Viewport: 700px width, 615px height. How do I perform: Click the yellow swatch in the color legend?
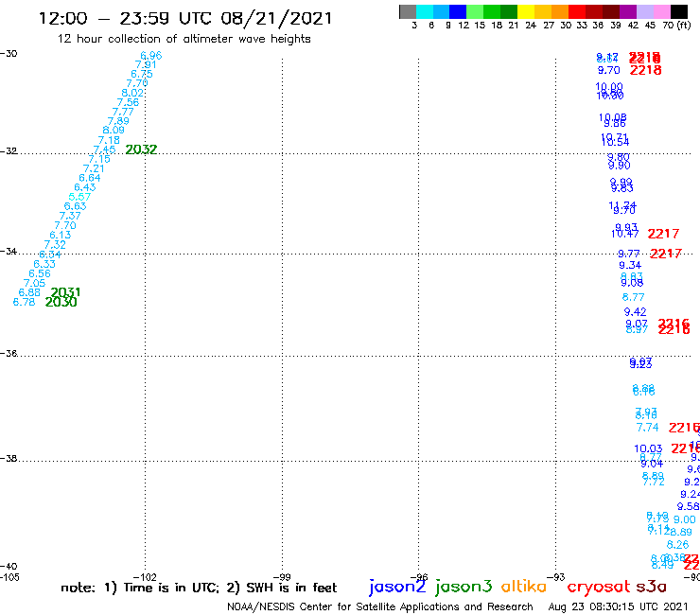pos(526,11)
